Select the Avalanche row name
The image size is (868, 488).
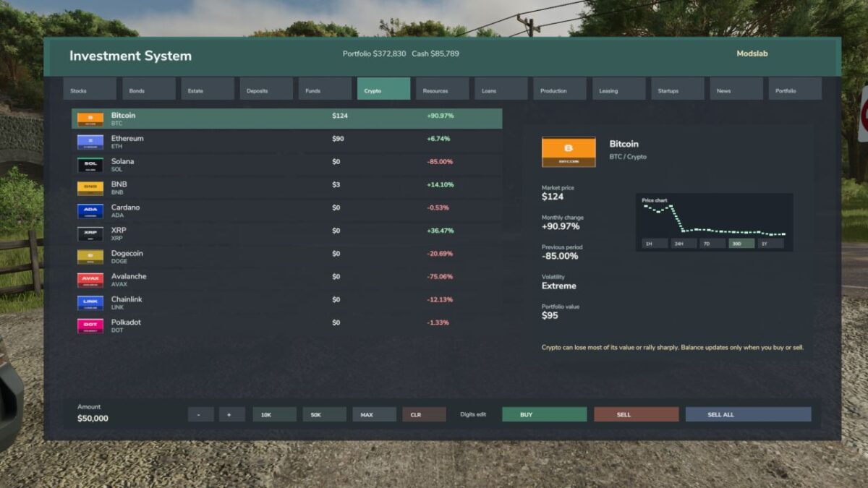[x=129, y=276]
